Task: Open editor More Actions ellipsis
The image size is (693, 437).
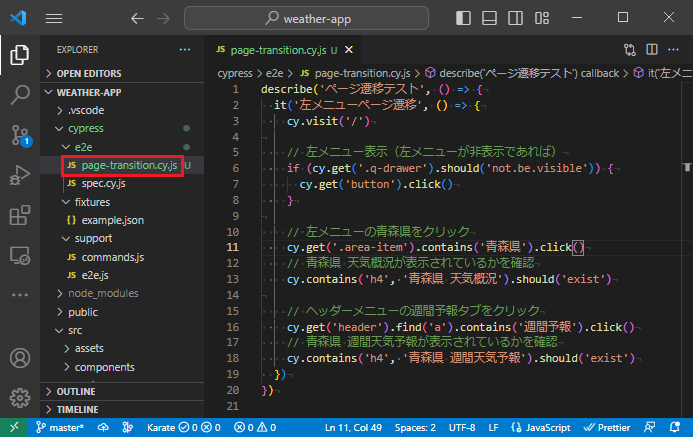Action: click(x=673, y=49)
